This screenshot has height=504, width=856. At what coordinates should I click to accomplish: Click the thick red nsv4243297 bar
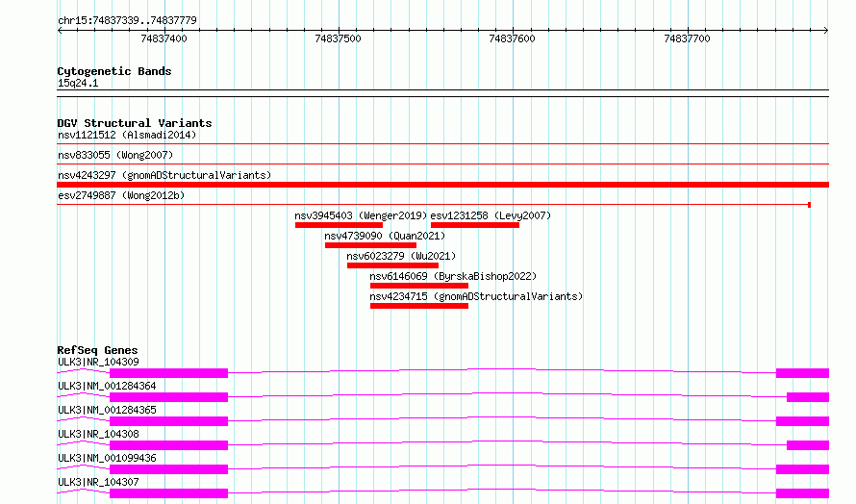coord(442,185)
